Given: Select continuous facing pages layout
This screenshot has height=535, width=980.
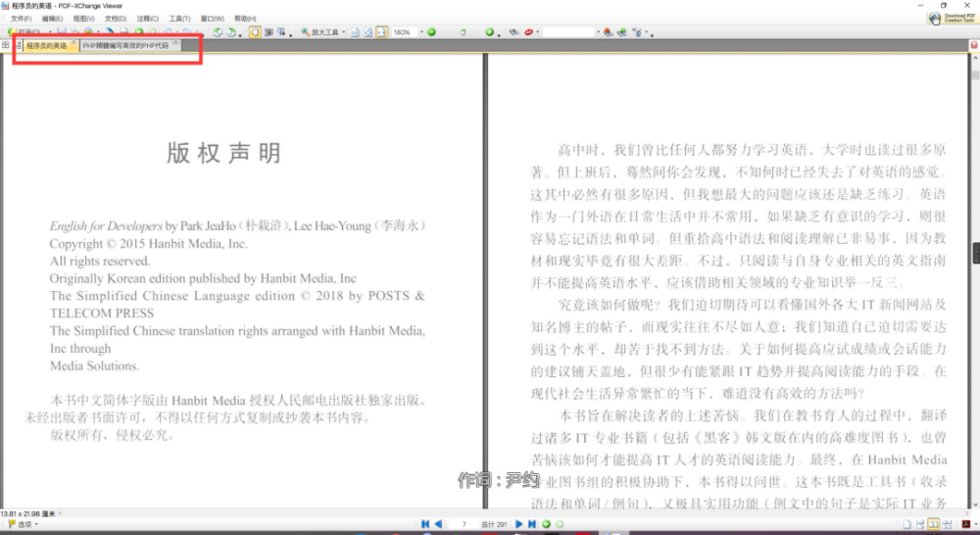Looking at the screenshot, I should coord(948,524).
